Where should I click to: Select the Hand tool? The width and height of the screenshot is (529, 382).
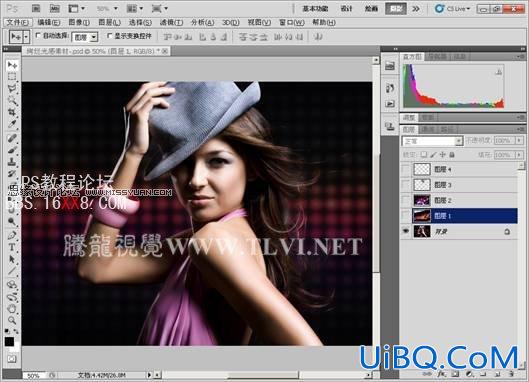[12, 308]
